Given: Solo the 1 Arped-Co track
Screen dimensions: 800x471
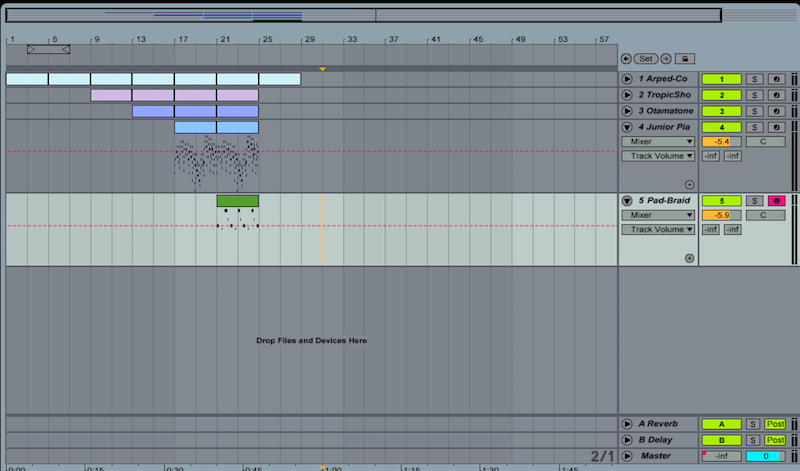Looking at the screenshot, I should coord(755,79).
